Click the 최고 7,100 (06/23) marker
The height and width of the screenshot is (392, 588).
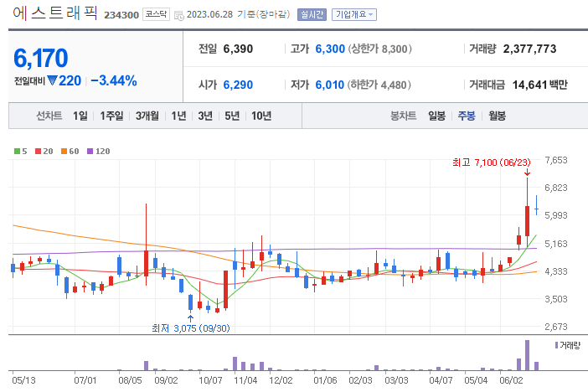(491, 162)
